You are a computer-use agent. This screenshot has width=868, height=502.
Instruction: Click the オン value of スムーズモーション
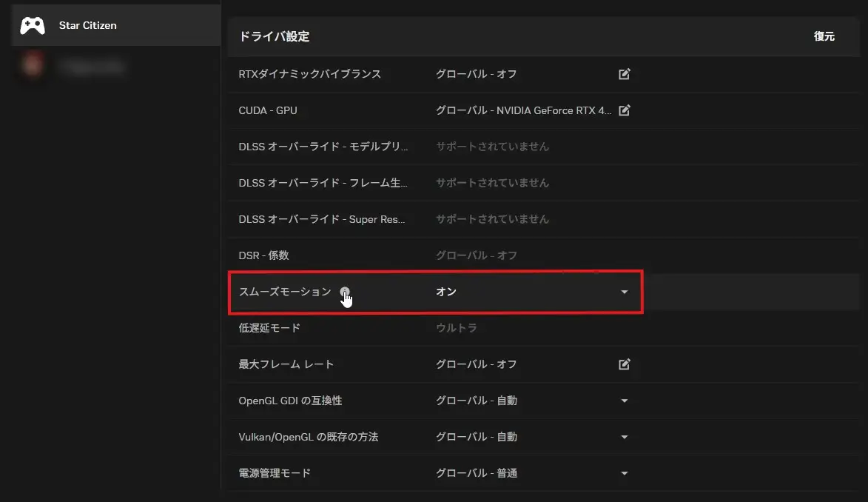tap(446, 292)
